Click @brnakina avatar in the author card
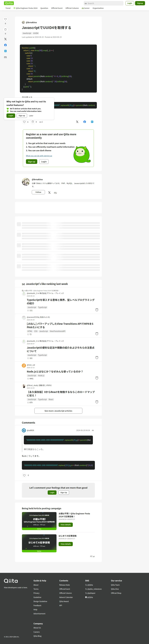The image size is (149, 644). [26, 182]
